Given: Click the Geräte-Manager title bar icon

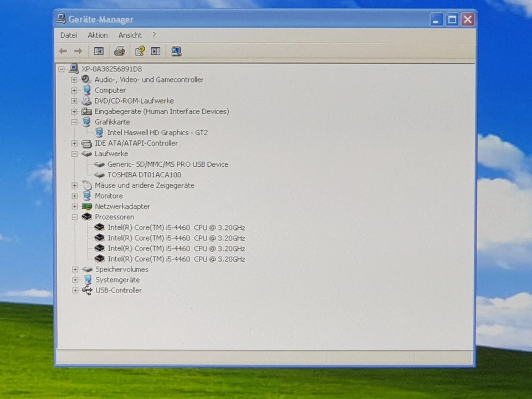Looking at the screenshot, I should click(61, 19).
